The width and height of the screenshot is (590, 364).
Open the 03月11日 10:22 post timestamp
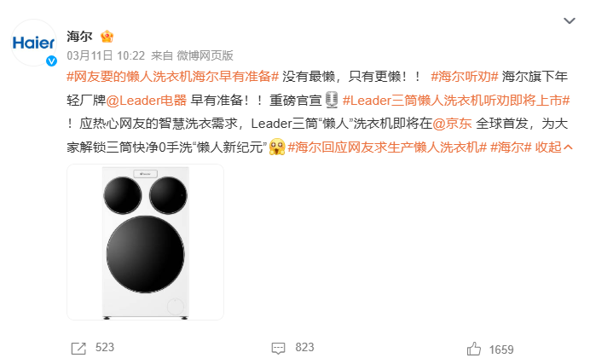tap(106, 55)
